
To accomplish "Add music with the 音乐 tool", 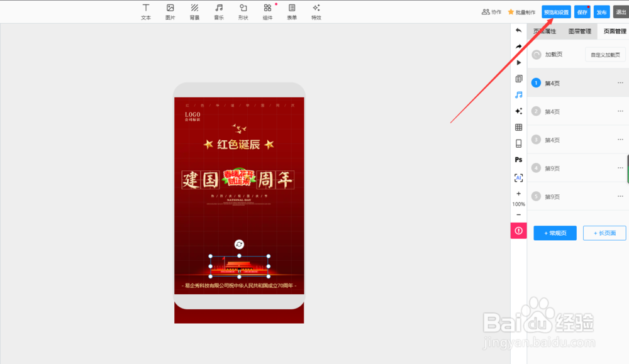I will [218, 11].
